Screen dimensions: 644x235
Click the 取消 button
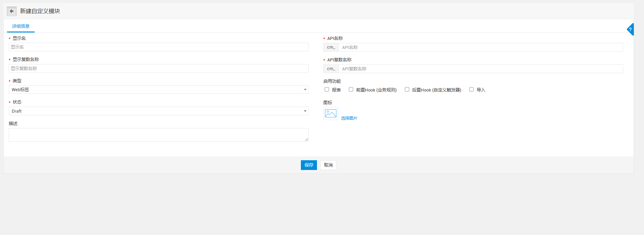pyautogui.click(x=328, y=165)
